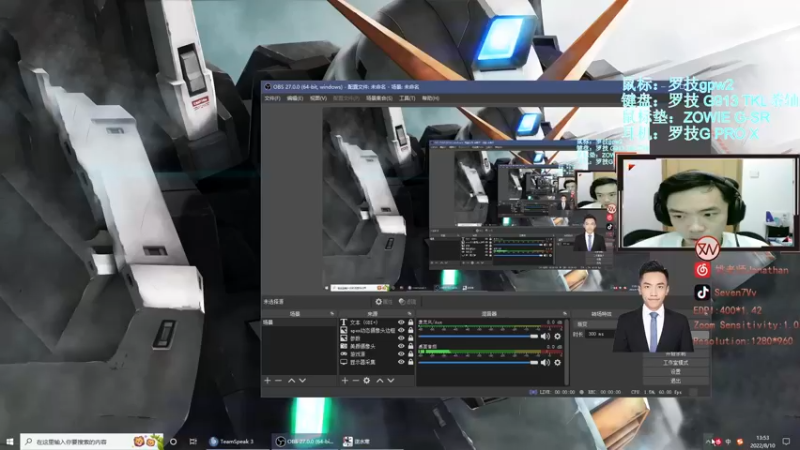Move the scene up with the arrow

291,381
